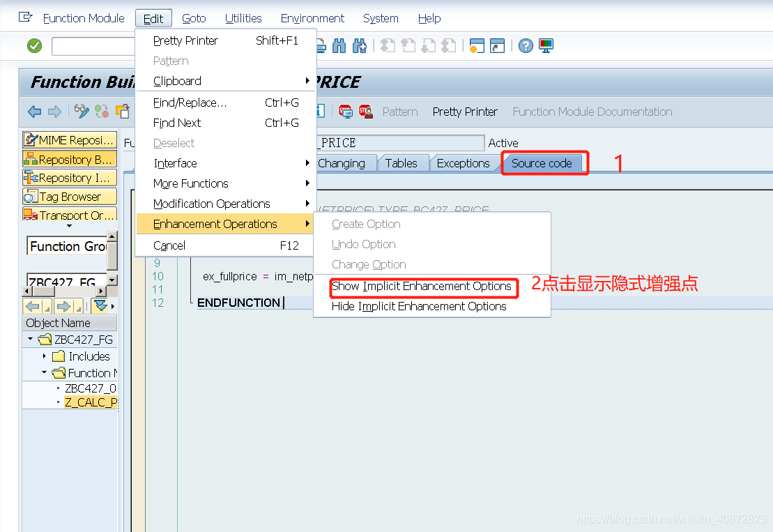
Task: Click the Forward arrow in application toolbar
Action: tap(55, 112)
